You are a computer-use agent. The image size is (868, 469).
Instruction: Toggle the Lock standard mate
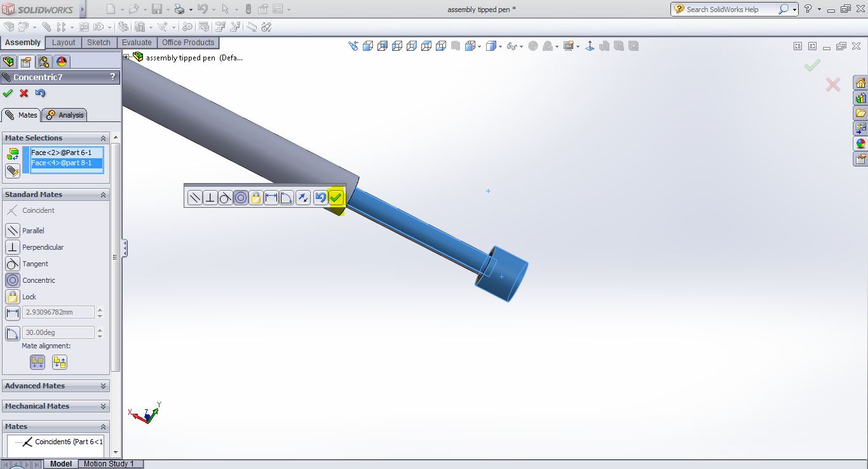coord(13,297)
